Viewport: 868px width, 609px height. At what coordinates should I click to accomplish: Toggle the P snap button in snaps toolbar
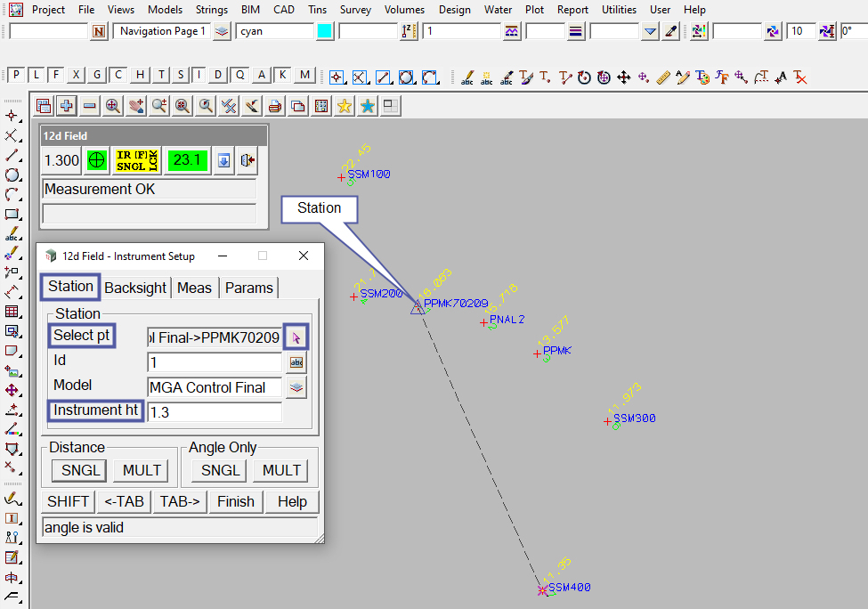(16, 75)
